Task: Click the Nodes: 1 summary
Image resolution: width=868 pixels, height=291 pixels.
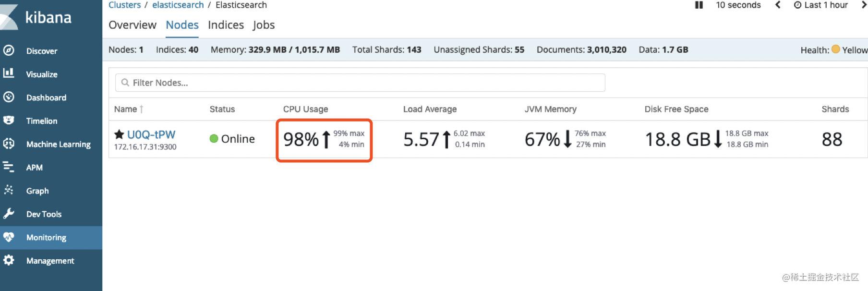Action: pyautogui.click(x=126, y=50)
